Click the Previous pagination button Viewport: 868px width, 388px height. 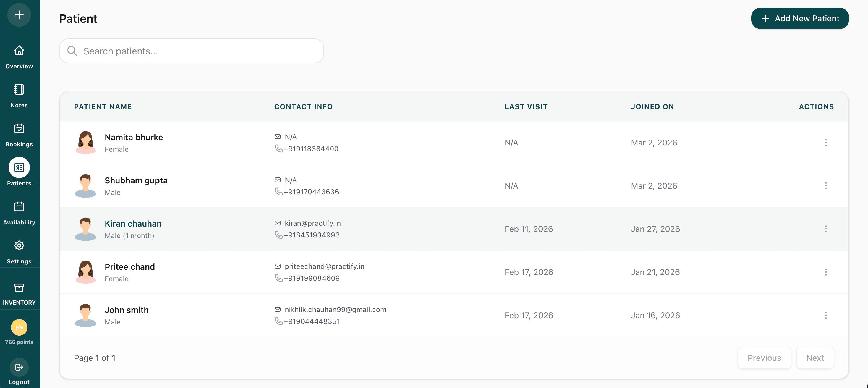(x=764, y=358)
